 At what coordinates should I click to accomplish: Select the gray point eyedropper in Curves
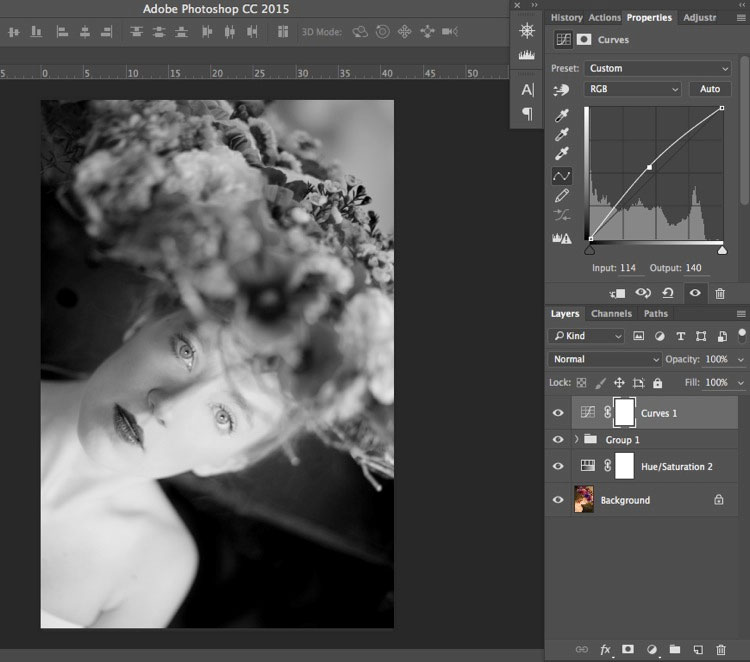[x=562, y=134]
